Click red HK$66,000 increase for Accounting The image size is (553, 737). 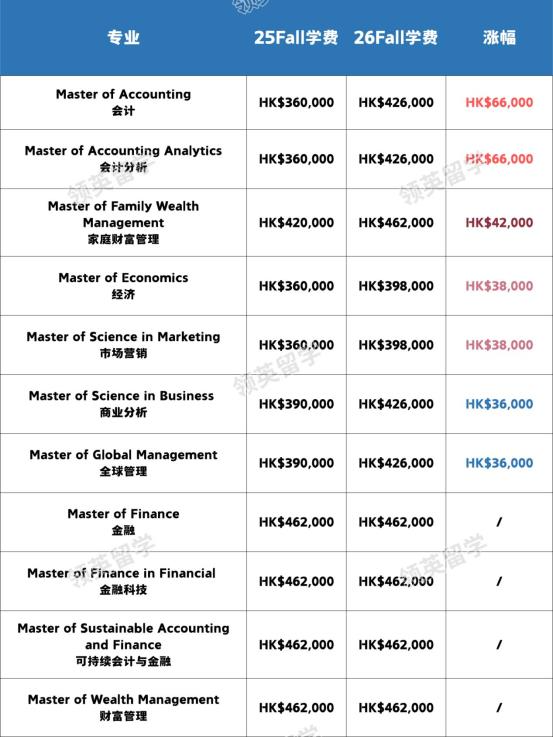click(x=499, y=102)
